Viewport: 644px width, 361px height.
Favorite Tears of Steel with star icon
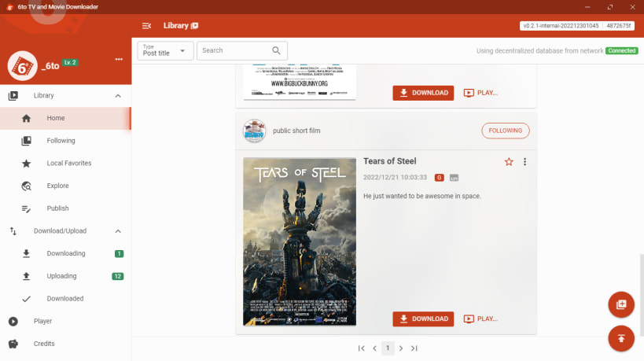click(x=509, y=162)
